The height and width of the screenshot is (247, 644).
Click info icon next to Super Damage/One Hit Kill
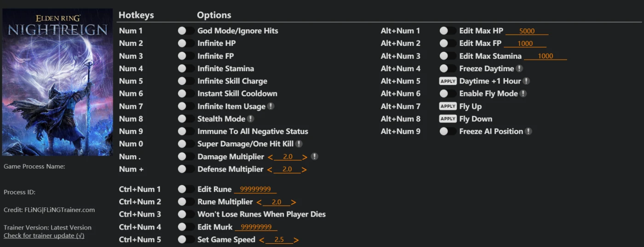tap(299, 144)
